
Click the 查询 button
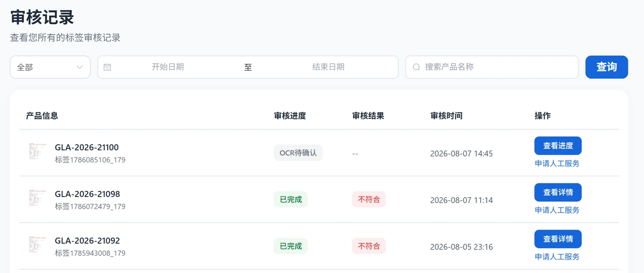[x=607, y=67]
